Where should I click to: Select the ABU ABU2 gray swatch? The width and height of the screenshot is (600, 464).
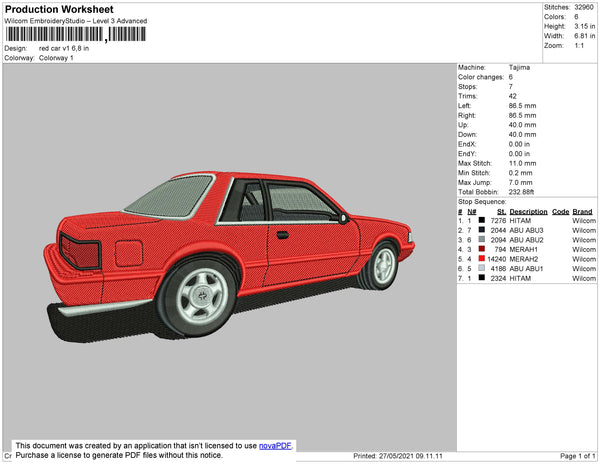point(482,240)
